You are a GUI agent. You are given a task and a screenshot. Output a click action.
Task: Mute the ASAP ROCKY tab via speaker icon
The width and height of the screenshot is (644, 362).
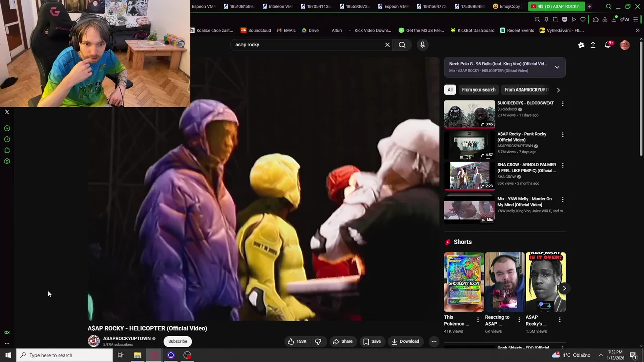pyautogui.click(x=540, y=6)
